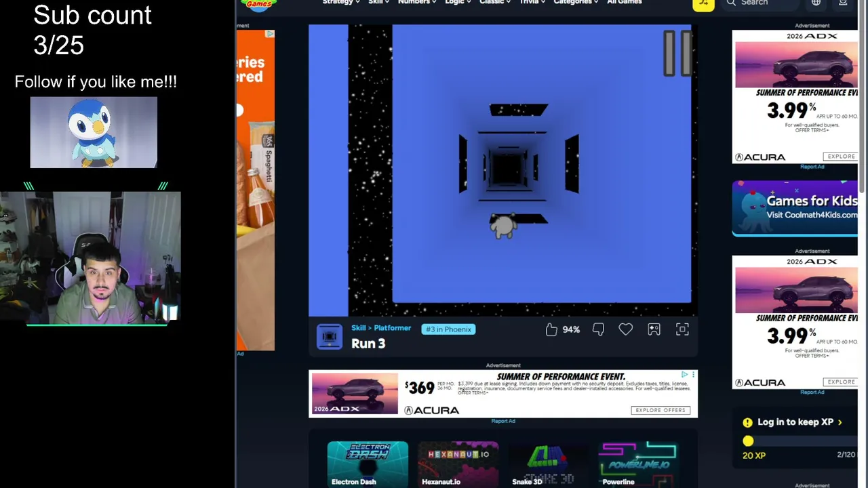Open the user account icon
This screenshot has height=488, width=868.
tap(843, 3)
